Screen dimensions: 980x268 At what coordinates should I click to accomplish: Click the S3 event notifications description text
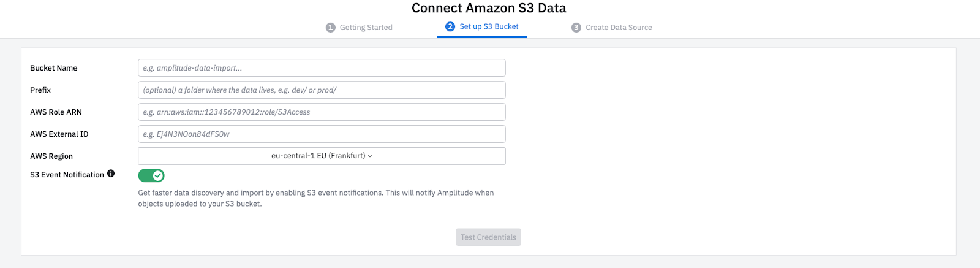point(316,198)
